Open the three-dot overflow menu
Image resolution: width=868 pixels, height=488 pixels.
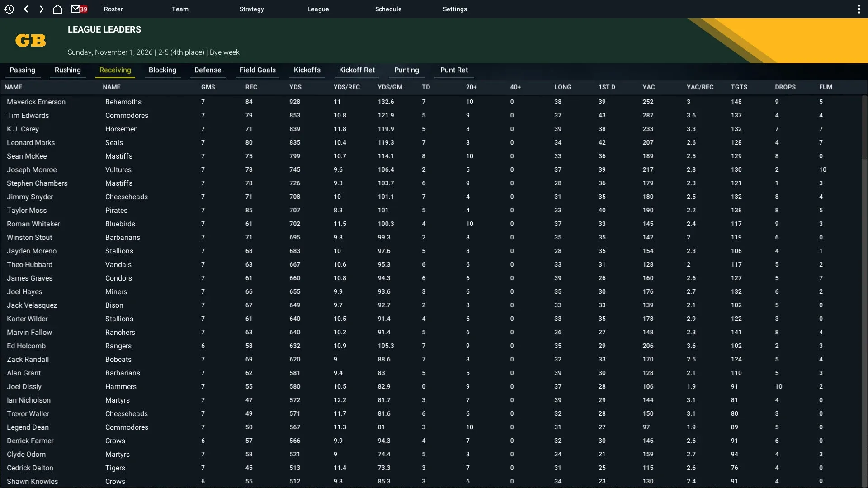pos(859,9)
